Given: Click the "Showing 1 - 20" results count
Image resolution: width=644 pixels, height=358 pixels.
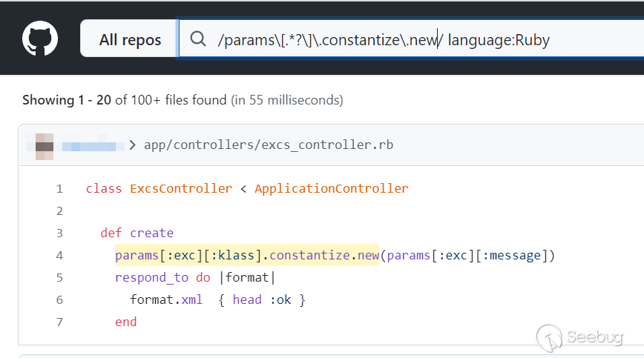Looking at the screenshot, I should coord(68,99).
